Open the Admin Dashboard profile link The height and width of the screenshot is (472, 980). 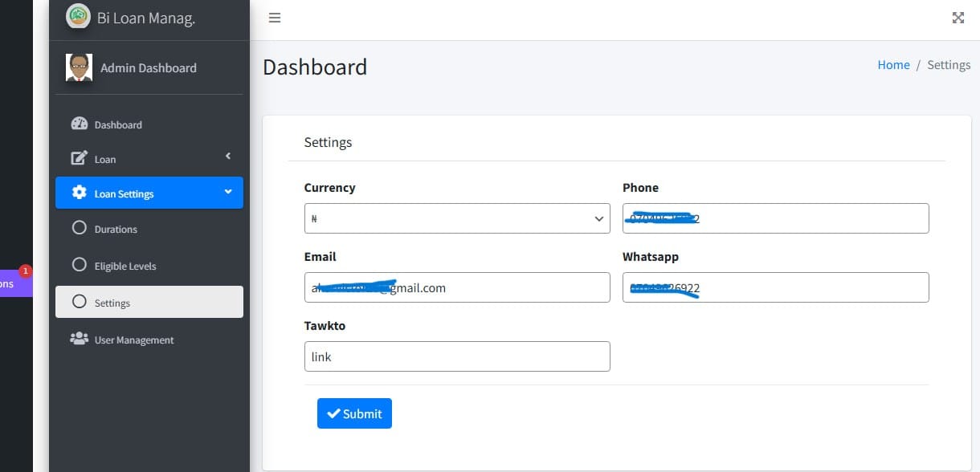(148, 68)
